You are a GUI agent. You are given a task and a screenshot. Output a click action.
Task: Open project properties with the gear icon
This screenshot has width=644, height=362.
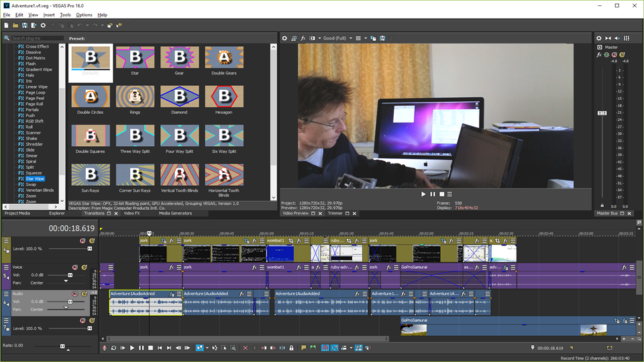pos(43,25)
